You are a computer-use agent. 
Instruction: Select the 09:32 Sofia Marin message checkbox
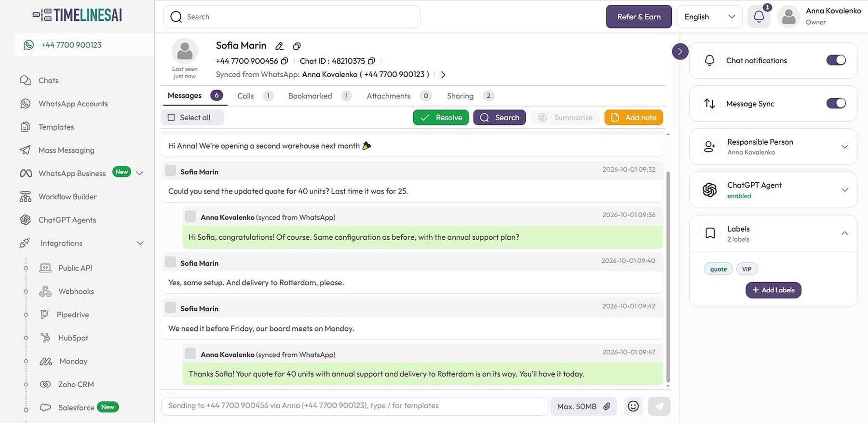pyautogui.click(x=170, y=171)
